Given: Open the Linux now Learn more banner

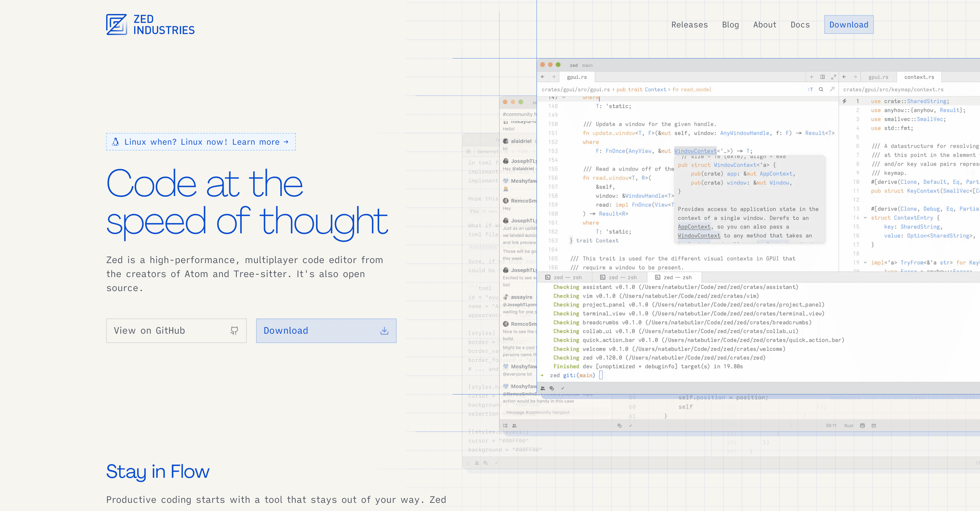Looking at the screenshot, I should pyautogui.click(x=201, y=142).
